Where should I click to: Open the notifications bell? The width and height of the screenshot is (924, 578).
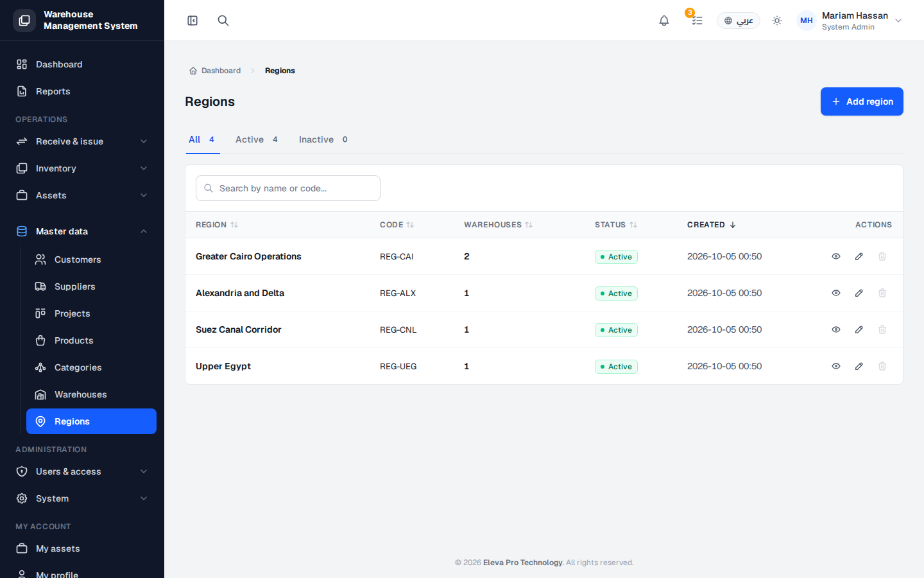pyautogui.click(x=664, y=21)
